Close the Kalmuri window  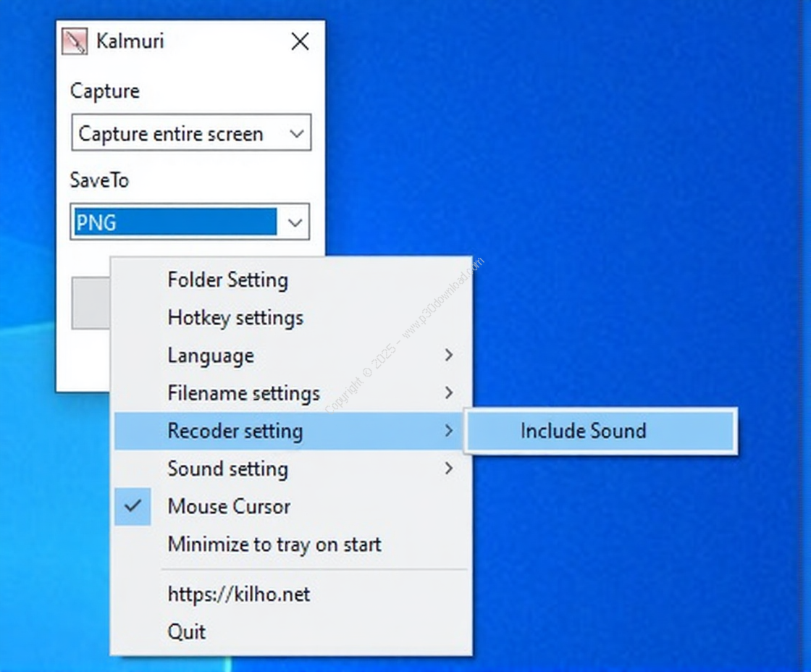click(300, 41)
